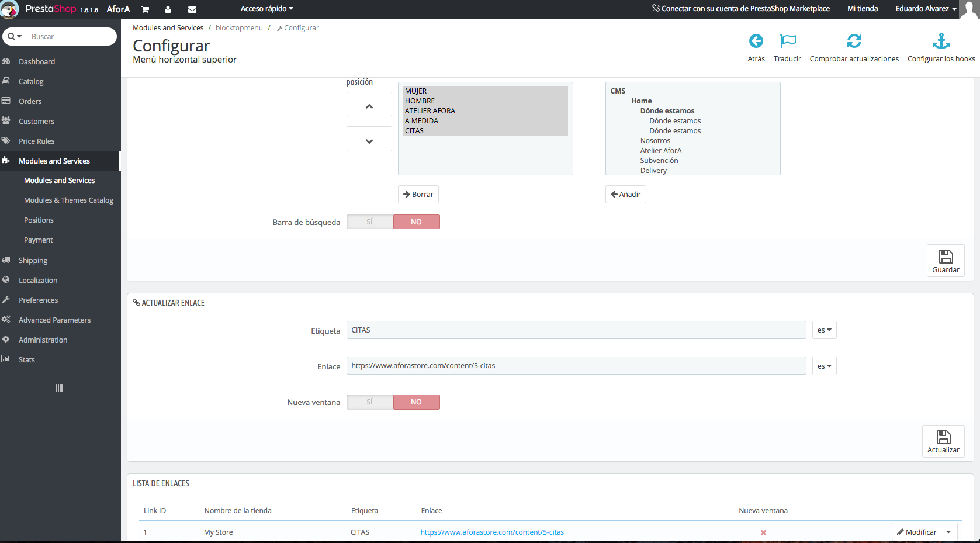Click the Borrar button
The width and height of the screenshot is (980, 543).
tap(418, 194)
